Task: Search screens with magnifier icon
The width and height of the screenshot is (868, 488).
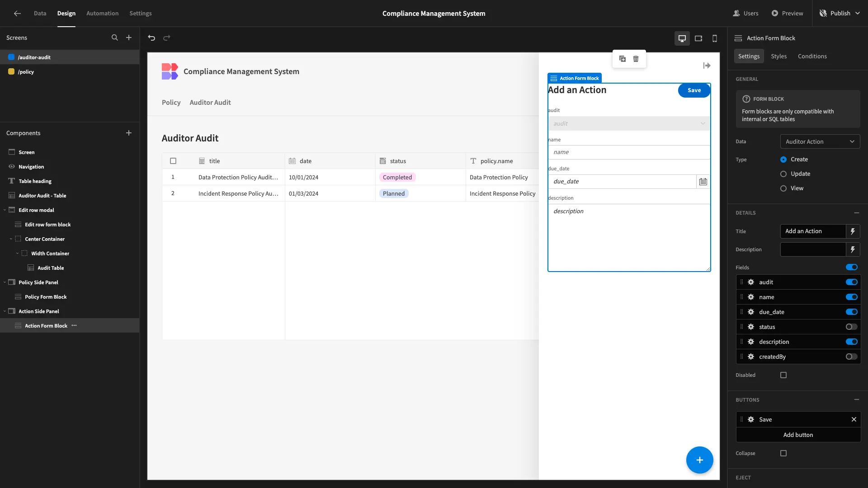Action: [115, 38]
